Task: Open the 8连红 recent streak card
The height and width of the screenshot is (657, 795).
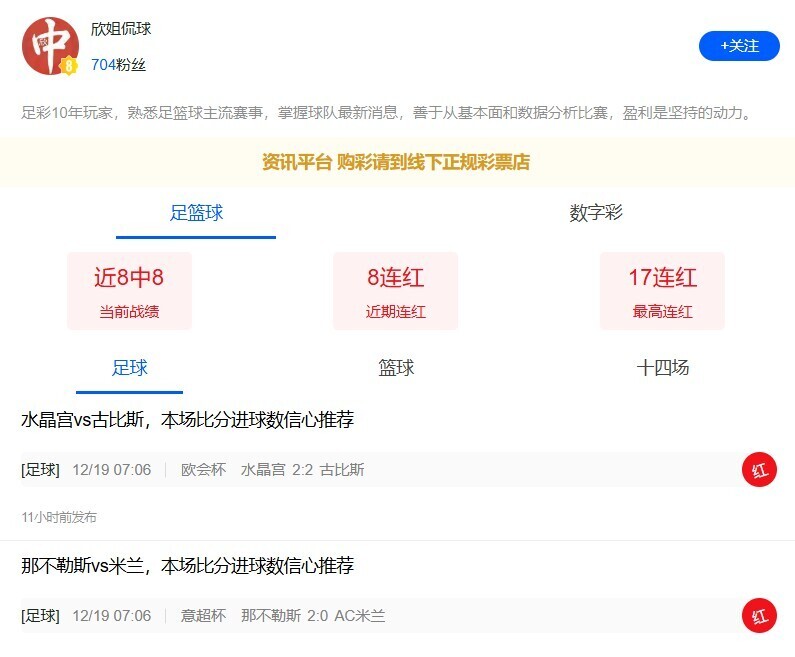Action: (395, 291)
